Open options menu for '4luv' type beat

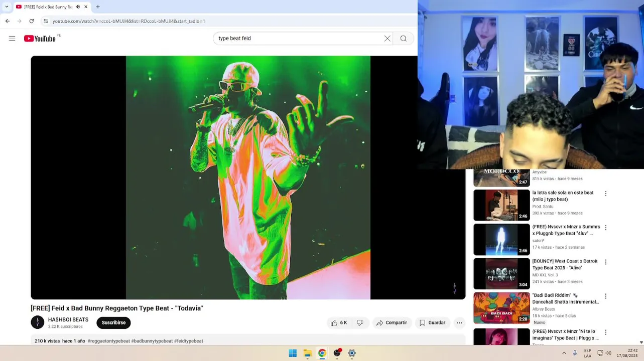(606, 228)
